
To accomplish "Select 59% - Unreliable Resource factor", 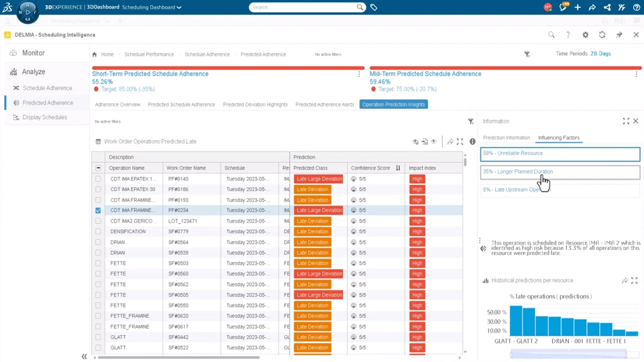I will click(560, 154).
